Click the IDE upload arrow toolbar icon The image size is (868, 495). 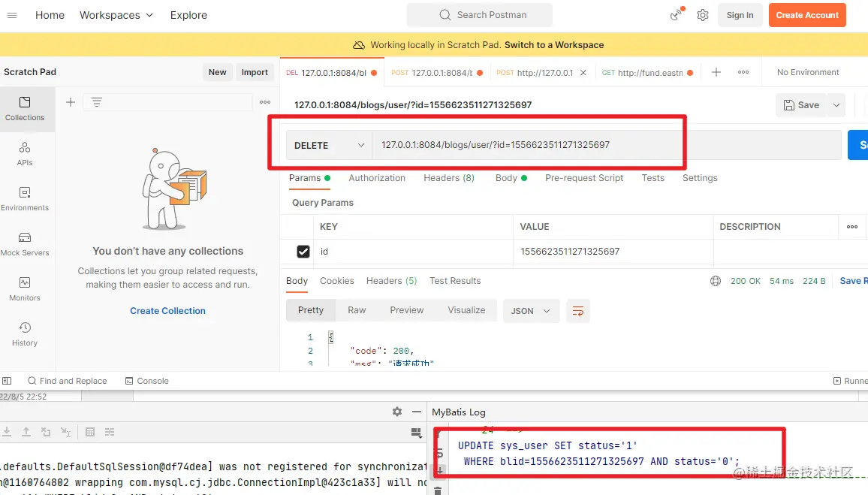(26, 432)
